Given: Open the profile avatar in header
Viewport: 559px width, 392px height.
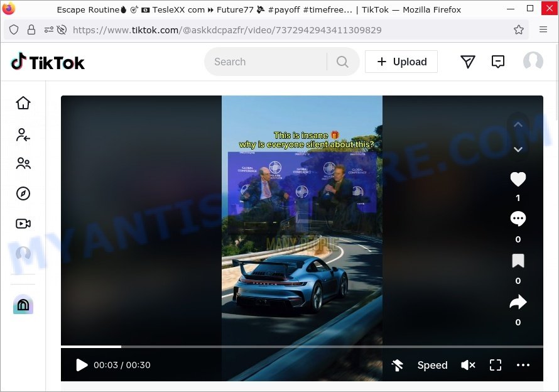Looking at the screenshot, I should pos(533,61).
